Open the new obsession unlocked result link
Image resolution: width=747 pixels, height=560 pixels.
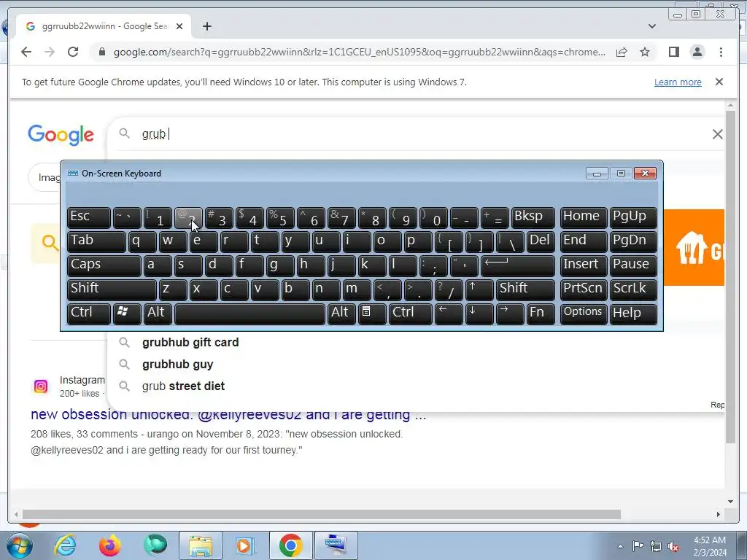coord(228,414)
